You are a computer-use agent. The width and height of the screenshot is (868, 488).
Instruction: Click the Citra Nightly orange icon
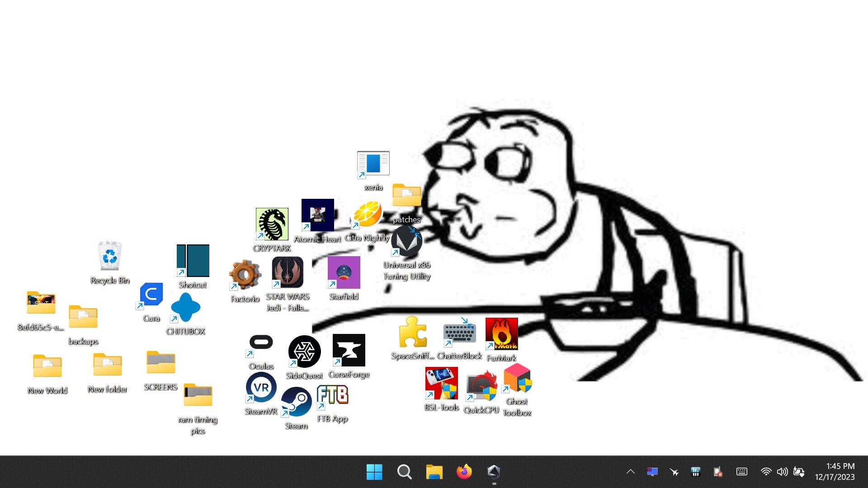click(367, 215)
